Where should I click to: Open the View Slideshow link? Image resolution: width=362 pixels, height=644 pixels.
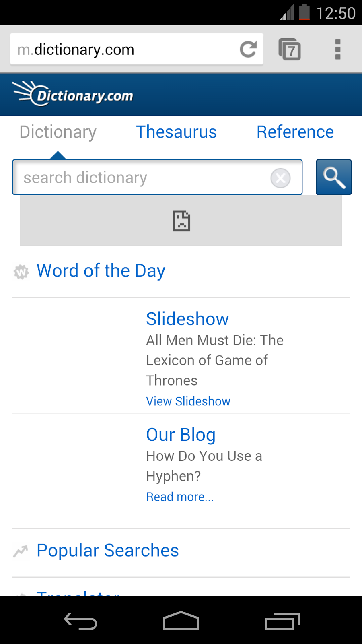click(x=188, y=401)
